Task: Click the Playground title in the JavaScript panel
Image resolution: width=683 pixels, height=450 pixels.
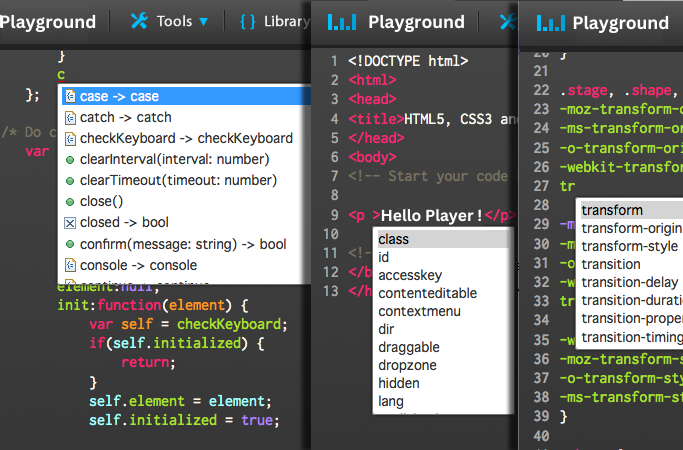Action: 47,22
